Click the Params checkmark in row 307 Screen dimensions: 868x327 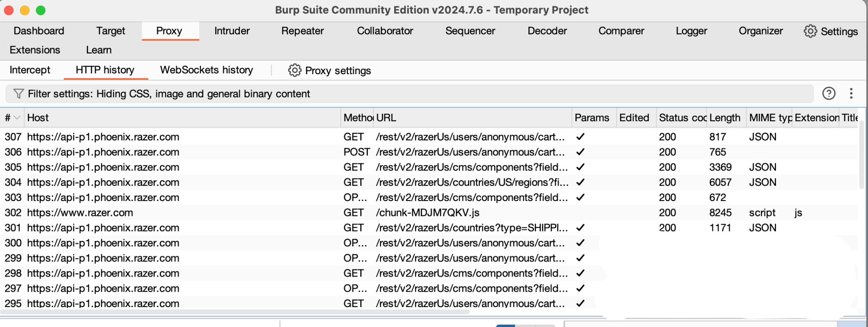click(581, 137)
